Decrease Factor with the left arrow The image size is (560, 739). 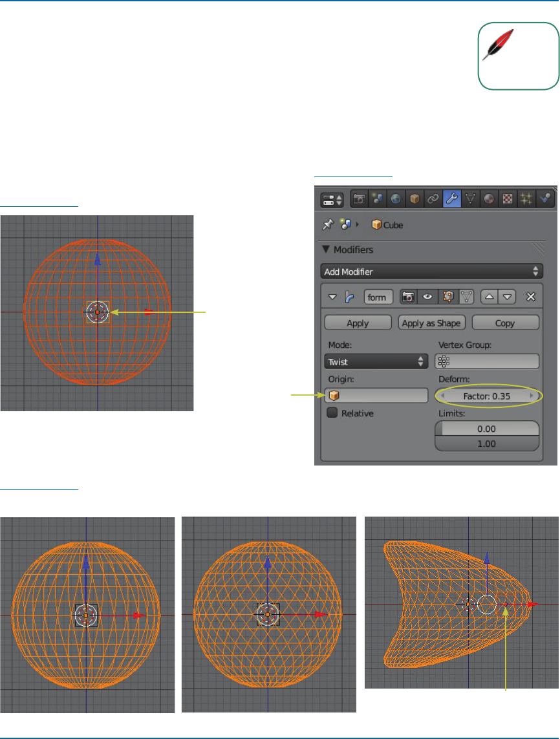(x=442, y=396)
